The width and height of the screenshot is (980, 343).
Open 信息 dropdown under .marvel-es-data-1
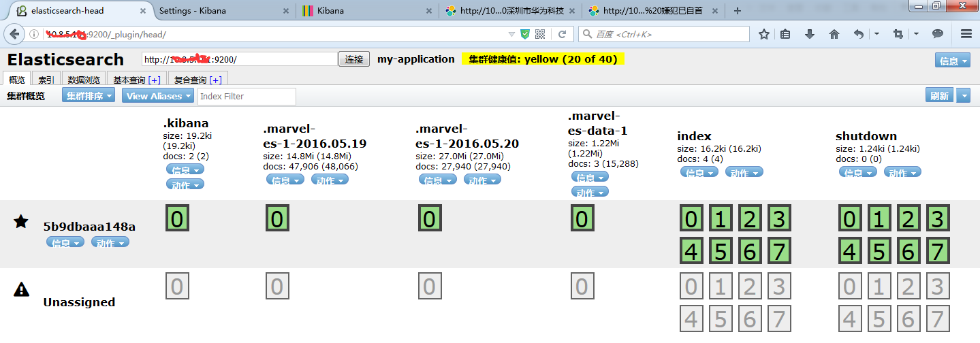(x=590, y=178)
